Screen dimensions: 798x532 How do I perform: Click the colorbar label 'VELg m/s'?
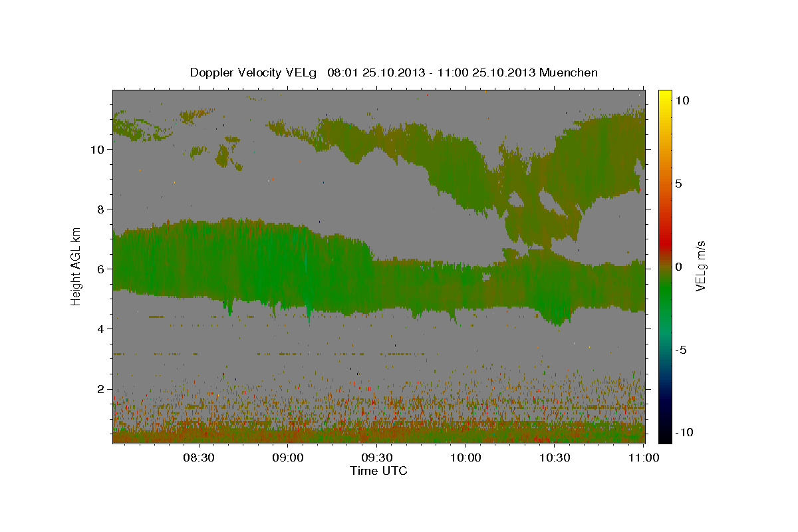tap(700, 266)
